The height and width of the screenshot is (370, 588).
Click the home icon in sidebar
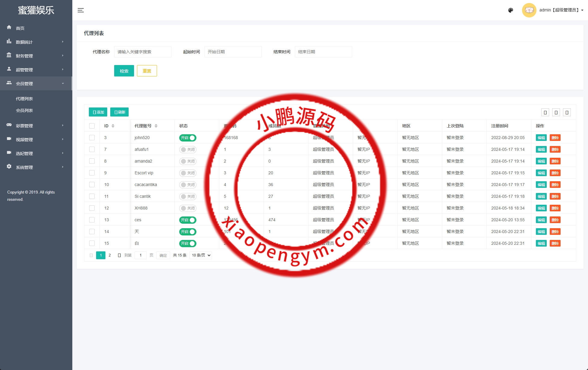pyautogui.click(x=9, y=27)
